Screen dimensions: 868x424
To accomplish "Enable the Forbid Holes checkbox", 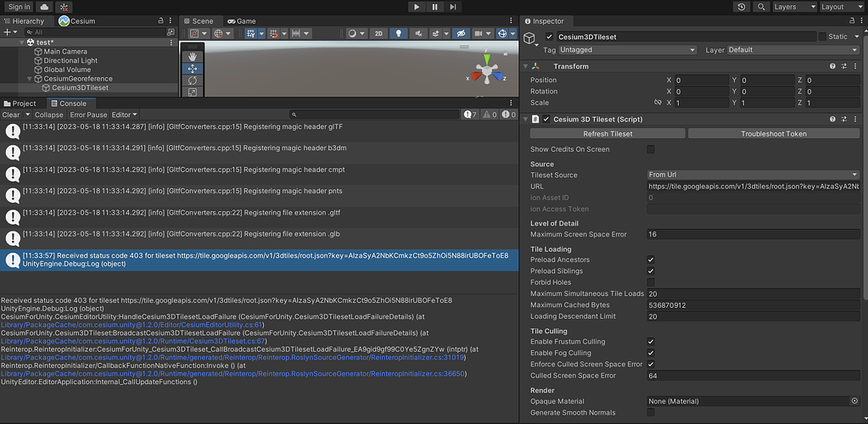I will pyautogui.click(x=651, y=282).
